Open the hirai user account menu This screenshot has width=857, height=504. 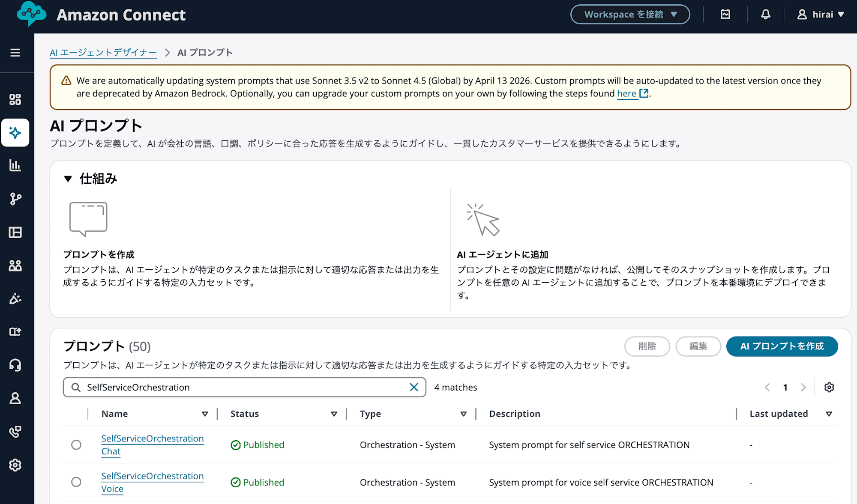820,14
